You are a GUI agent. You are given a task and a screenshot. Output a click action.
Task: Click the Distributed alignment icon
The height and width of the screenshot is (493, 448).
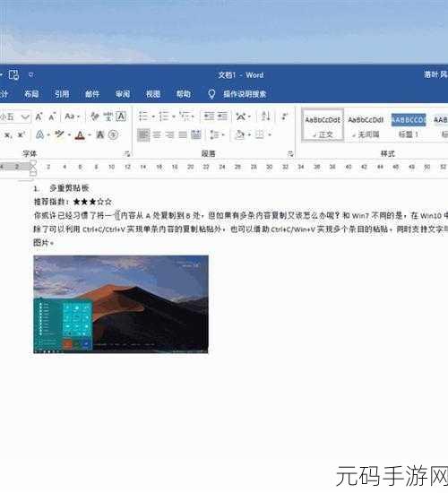196,135
